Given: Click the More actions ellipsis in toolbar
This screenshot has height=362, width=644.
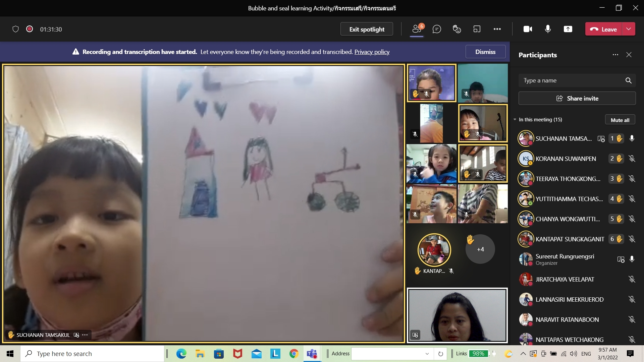Looking at the screenshot, I should click(x=497, y=29).
